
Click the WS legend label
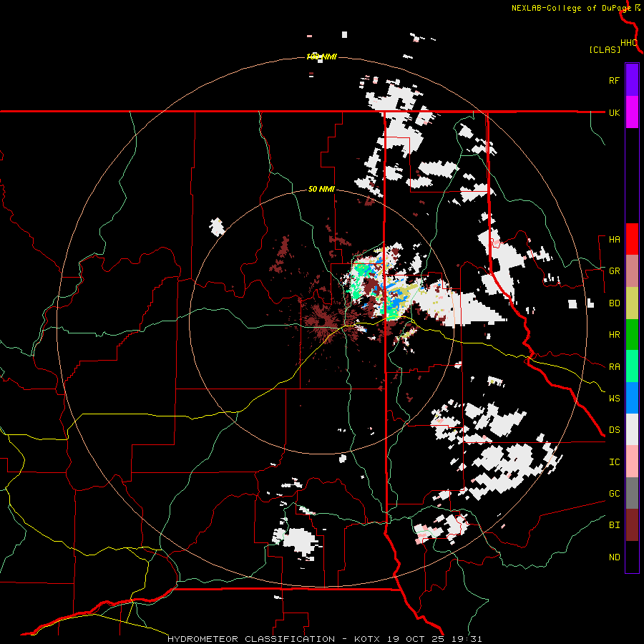(x=614, y=399)
